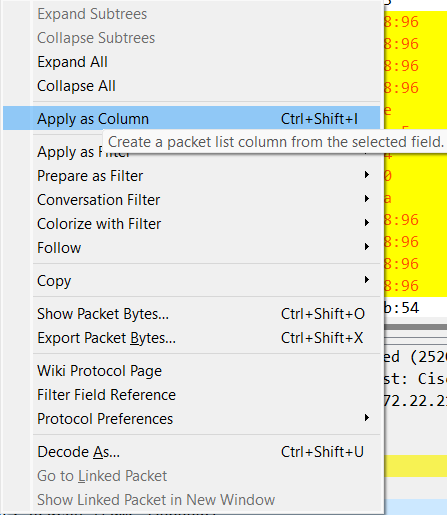Expand Prepare as Filter submenu arrow
The width and height of the screenshot is (447, 515).
[x=367, y=175]
